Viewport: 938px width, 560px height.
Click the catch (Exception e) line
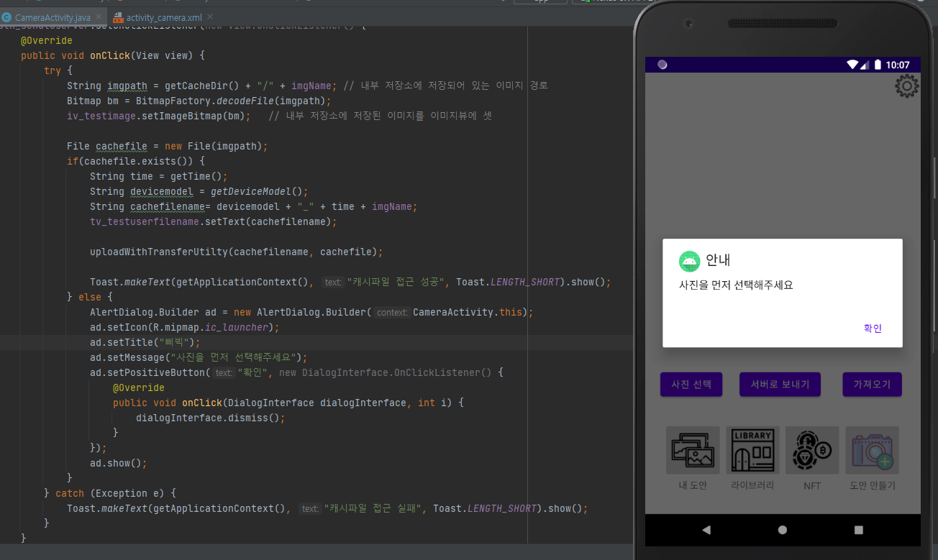(x=110, y=493)
